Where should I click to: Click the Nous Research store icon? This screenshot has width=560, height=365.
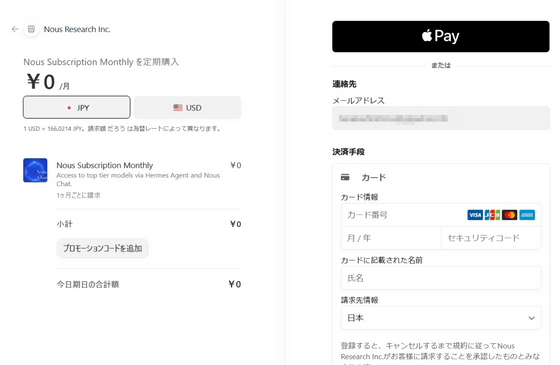31,29
